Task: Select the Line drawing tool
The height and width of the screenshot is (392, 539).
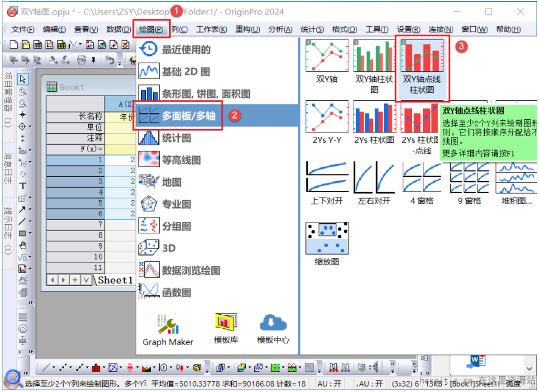Action: [22, 222]
